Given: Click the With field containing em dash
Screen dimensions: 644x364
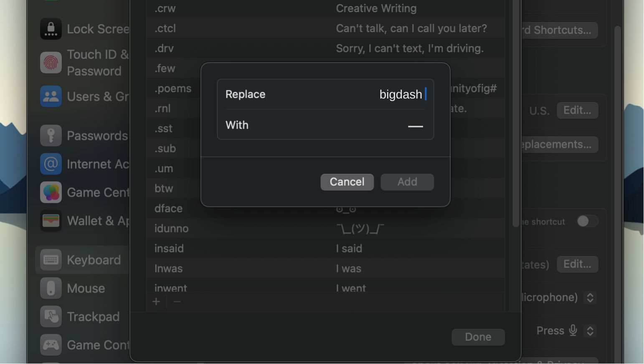Looking at the screenshot, I should pyautogui.click(x=326, y=125).
